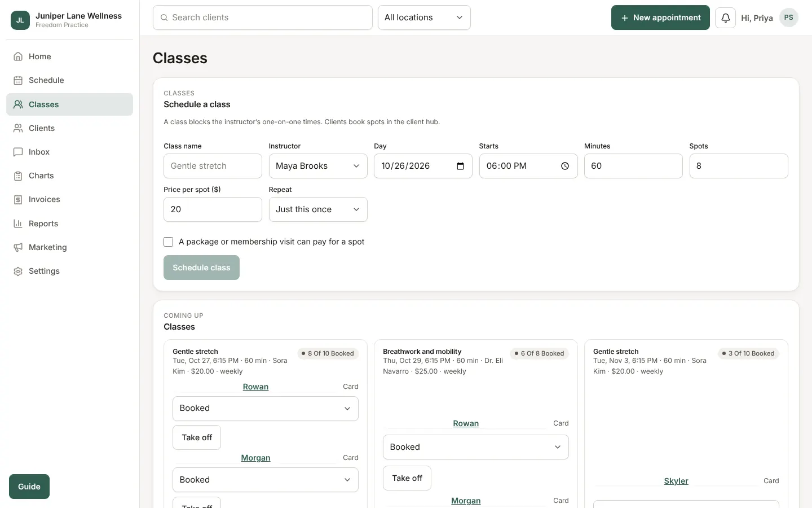
Task: Click the Search clients field
Action: pos(263,17)
